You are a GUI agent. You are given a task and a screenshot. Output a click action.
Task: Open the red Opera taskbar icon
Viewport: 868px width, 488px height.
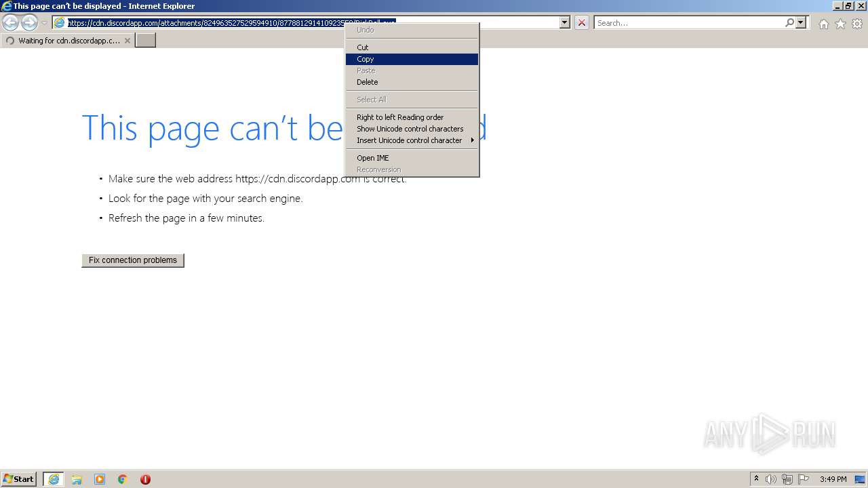(x=145, y=479)
